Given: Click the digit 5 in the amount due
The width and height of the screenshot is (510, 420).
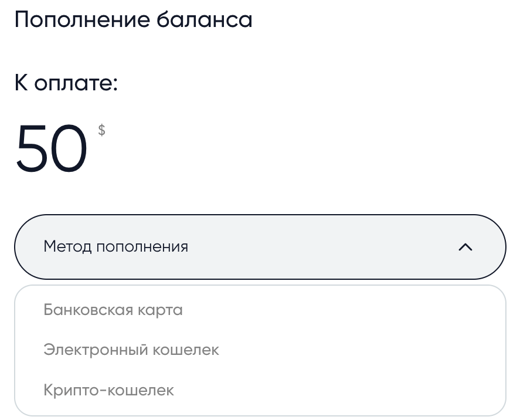Looking at the screenshot, I should [32, 148].
